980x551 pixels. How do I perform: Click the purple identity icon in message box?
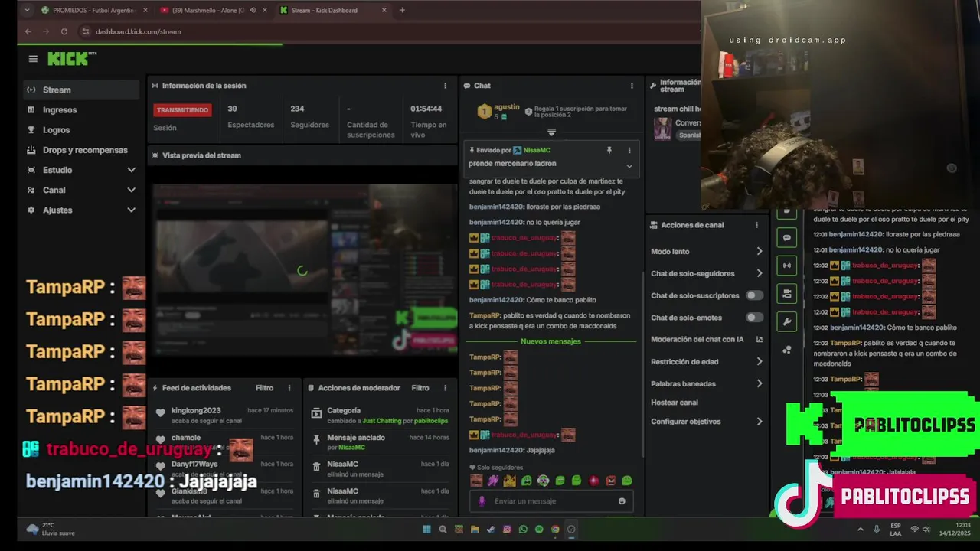pyautogui.click(x=482, y=501)
